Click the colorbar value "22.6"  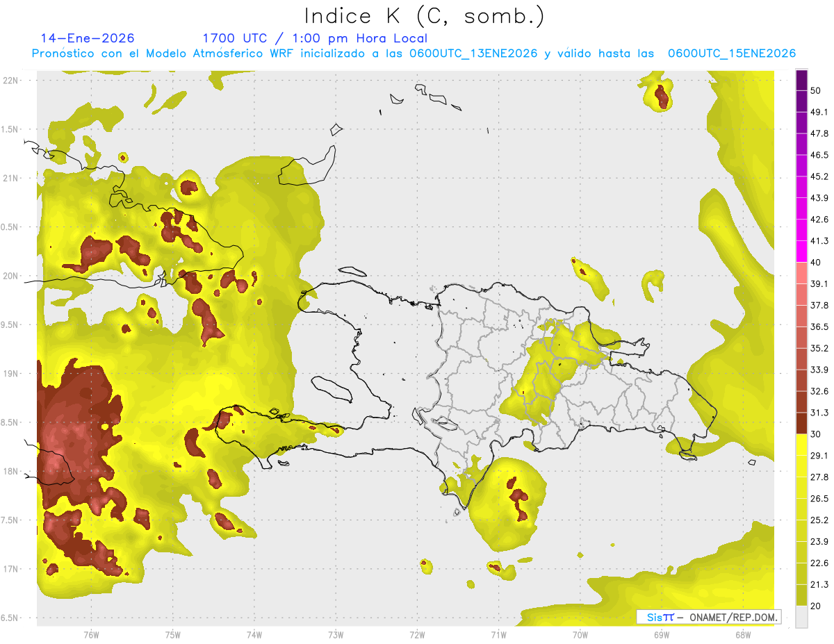pos(819,563)
